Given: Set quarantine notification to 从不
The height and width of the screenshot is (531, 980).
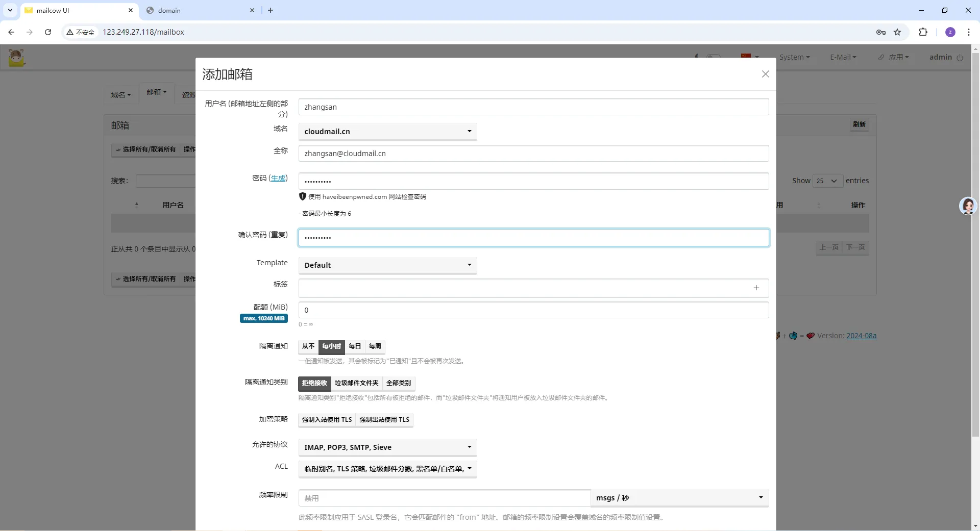Looking at the screenshot, I should pos(308,346).
